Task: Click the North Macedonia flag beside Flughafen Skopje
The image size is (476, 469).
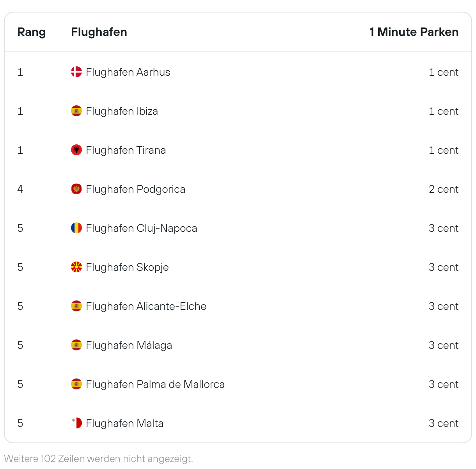Action: (76, 267)
